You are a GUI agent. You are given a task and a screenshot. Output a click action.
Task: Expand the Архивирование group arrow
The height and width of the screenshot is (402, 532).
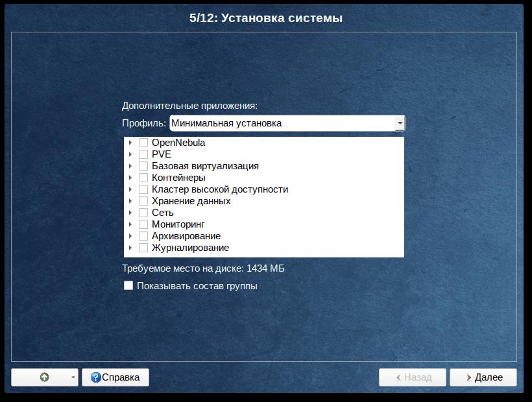(130, 236)
